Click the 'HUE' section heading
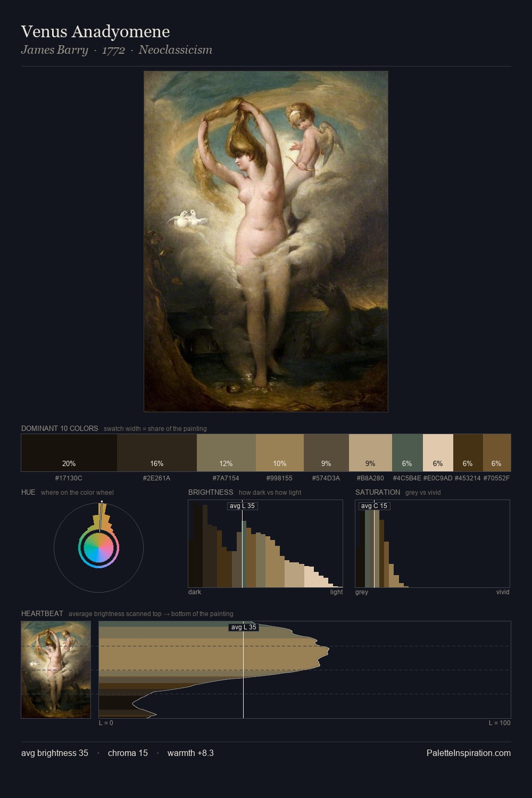 28,492
